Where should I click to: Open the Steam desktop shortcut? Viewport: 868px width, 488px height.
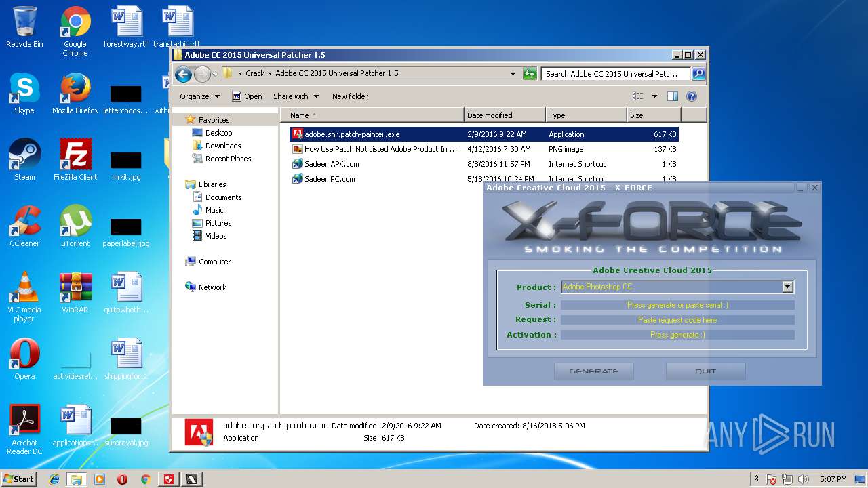coord(24,160)
